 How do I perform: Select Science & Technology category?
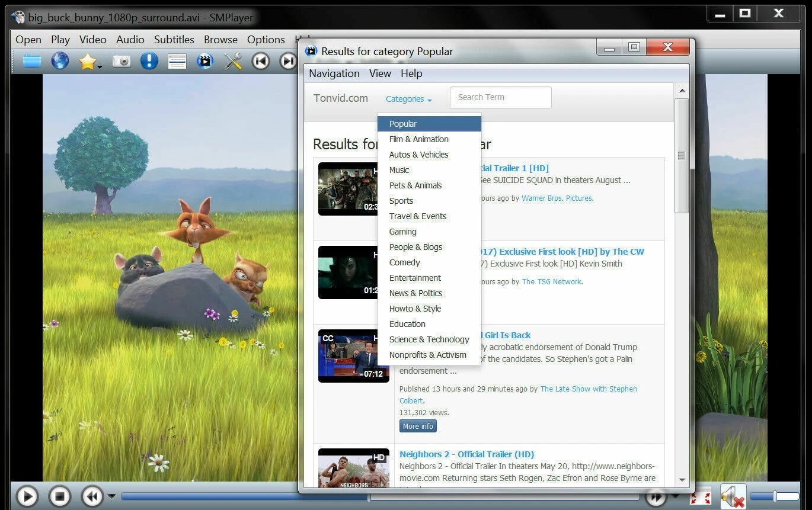tap(429, 339)
